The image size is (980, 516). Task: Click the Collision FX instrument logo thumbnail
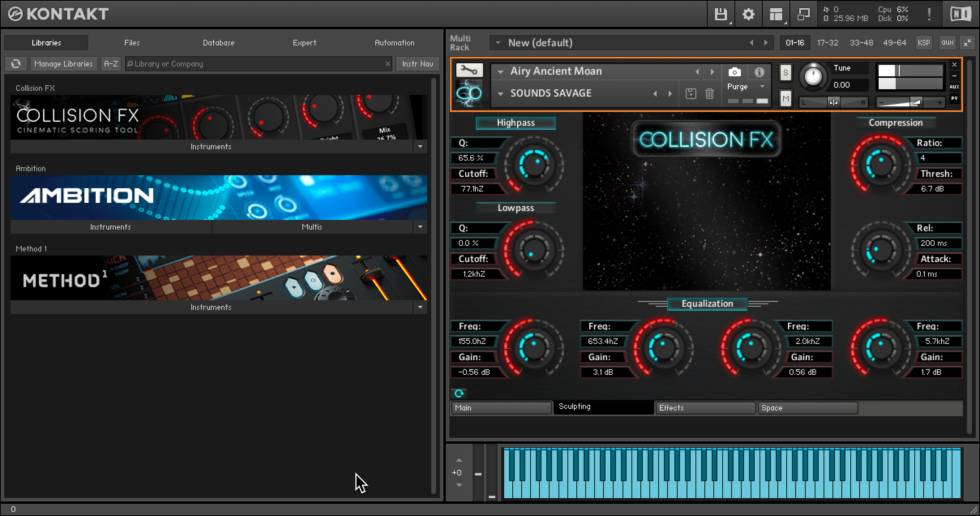(469, 93)
